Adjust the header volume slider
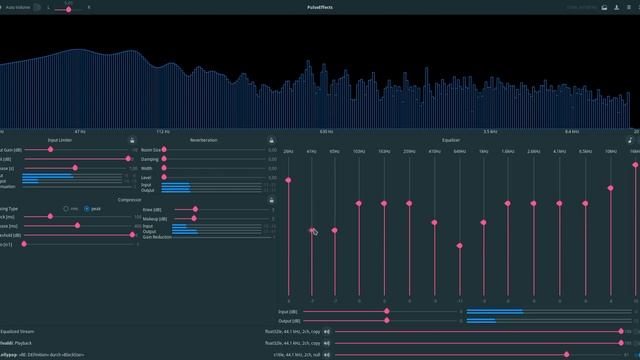 [x=69, y=9]
